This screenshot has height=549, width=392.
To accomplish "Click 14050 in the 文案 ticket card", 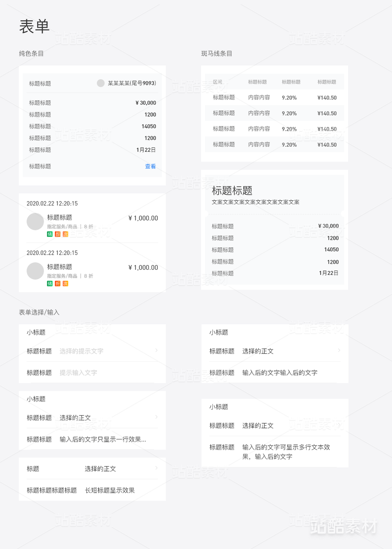I will [332, 250].
